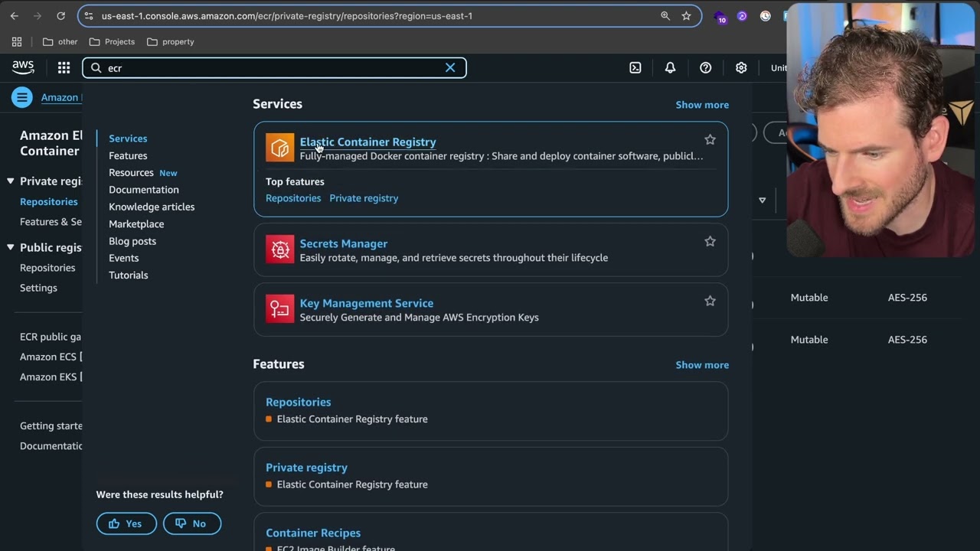Collapse the Private registry sidebar section
The image size is (980, 551).
[x=10, y=181]
